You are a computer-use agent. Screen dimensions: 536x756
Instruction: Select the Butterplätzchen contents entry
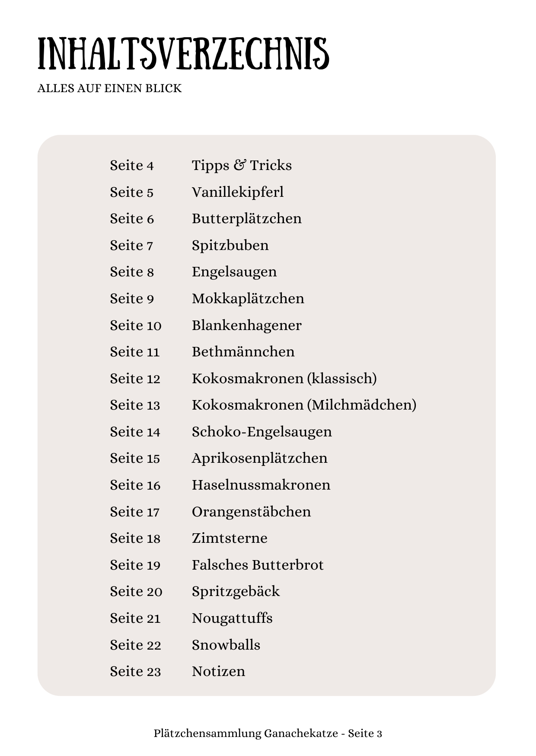[x=246, y=218]
